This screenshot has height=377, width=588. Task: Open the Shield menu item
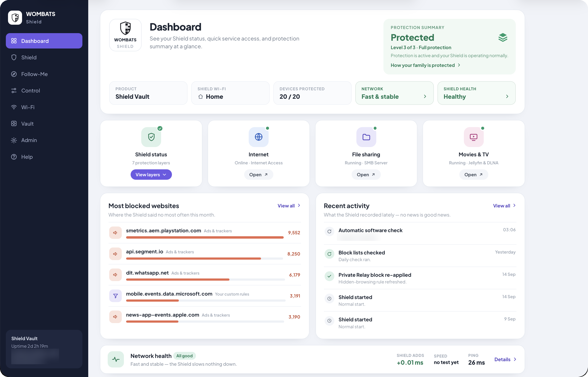[x=44, y=57]
